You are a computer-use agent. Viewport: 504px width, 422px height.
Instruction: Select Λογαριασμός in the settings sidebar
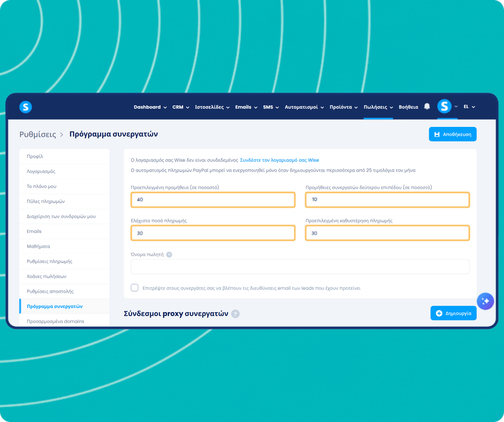click(65, 172)
